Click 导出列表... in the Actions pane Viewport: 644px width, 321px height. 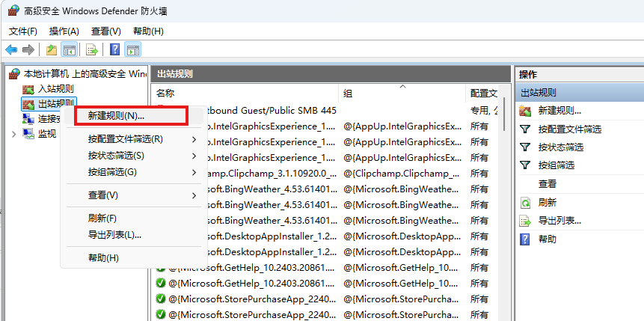[559, 221]
